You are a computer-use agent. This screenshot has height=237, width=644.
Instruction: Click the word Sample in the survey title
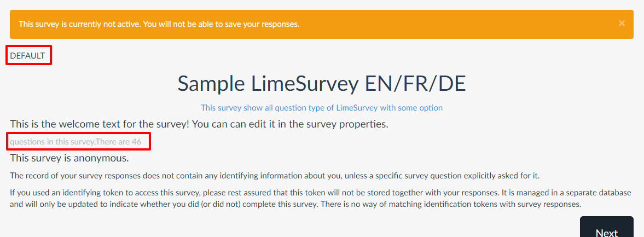(x=211, y=84)
